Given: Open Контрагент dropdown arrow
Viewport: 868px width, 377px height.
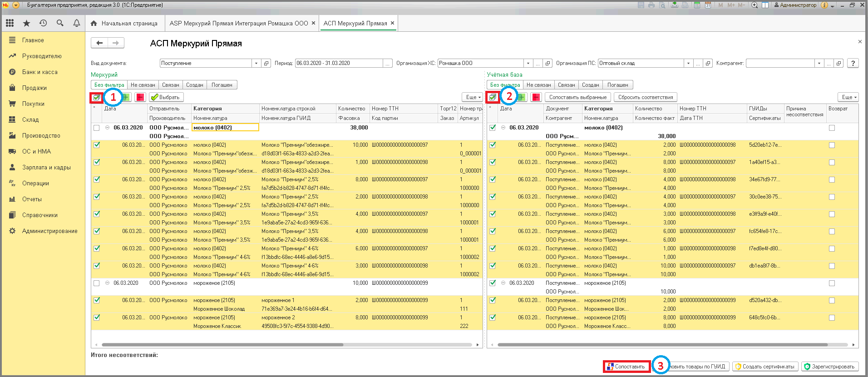Looking at the screenshot, I should pyautogui.click(x=819, y=63).
